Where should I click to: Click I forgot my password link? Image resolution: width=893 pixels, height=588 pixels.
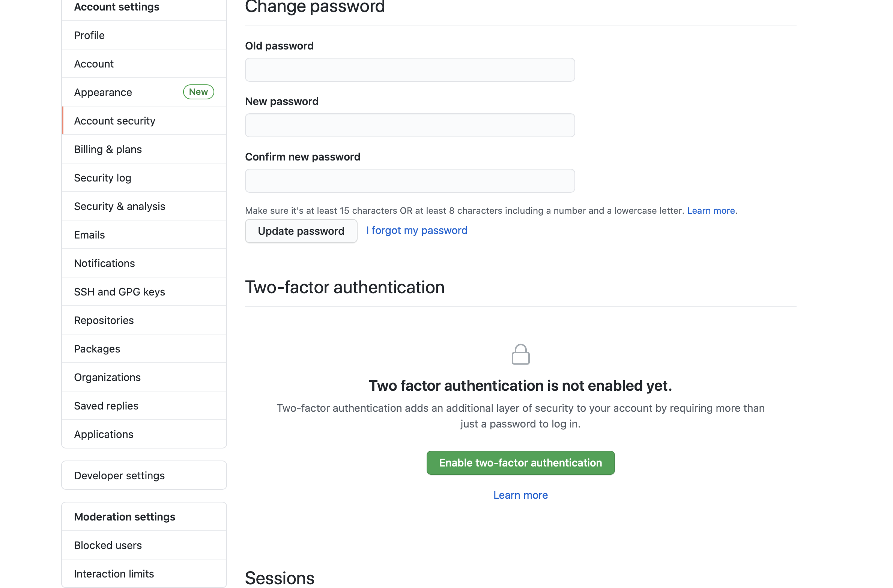pos(416,229)
